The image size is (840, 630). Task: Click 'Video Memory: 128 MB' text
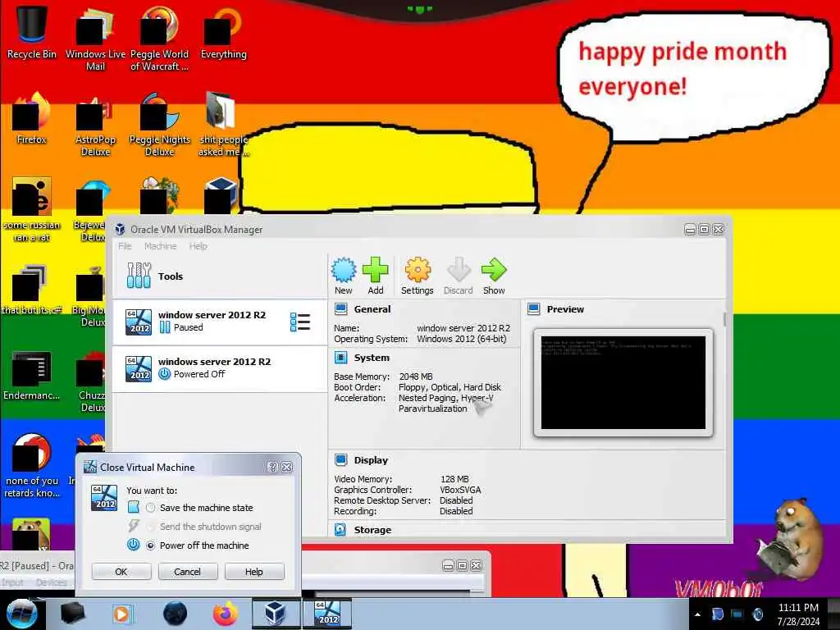pos(401,479)
